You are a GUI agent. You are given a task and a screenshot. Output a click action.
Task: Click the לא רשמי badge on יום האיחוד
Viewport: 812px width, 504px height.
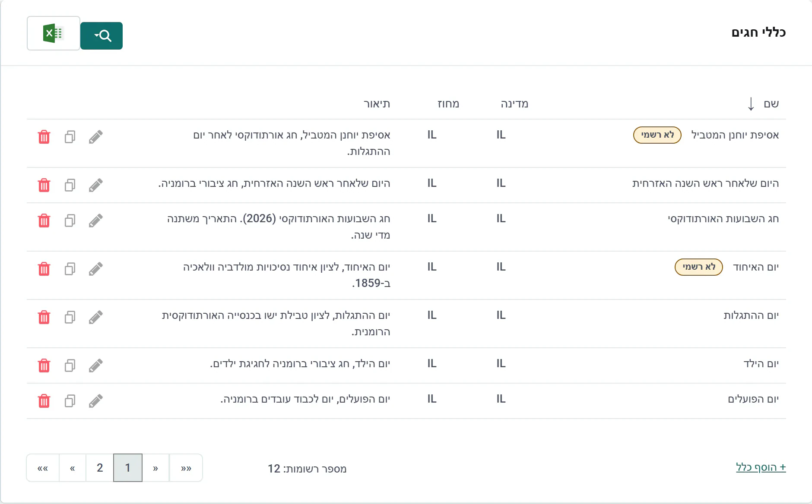tap(699, 267)
